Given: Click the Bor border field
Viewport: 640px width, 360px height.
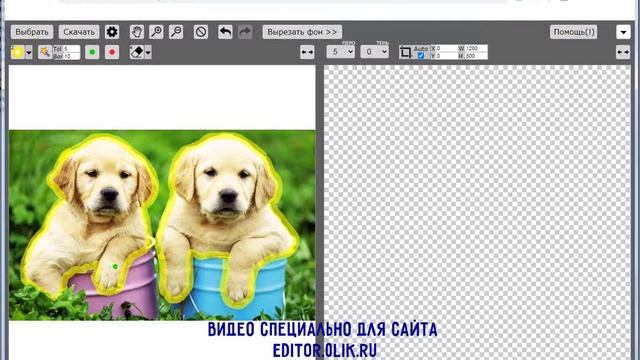Looking at the screenshot, I should pyautogui.click(x=71, y=56).
